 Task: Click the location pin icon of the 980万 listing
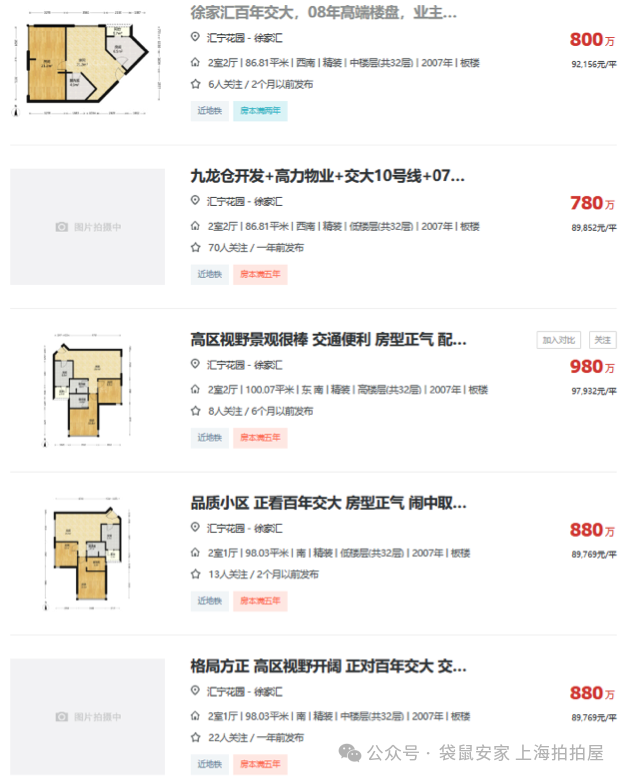coord(195,364)
